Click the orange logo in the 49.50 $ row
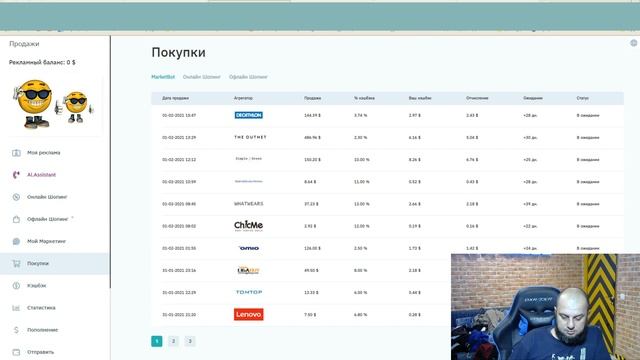The width and height of the screenshot is (640, 360). [x=249, y=270]
